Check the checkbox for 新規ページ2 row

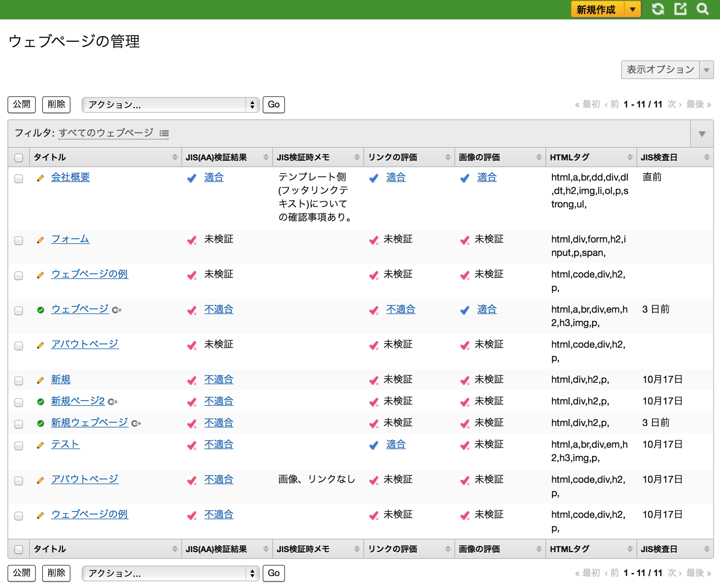coord(19,402)
